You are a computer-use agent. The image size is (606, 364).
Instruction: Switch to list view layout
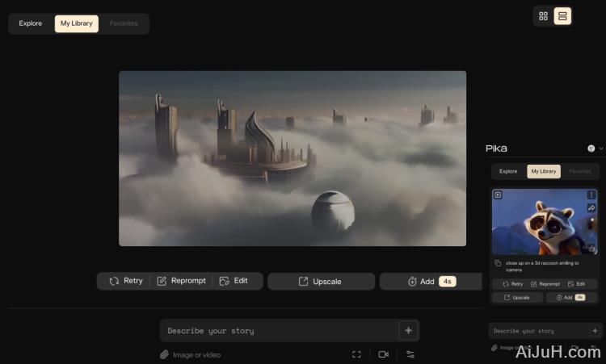562,16
